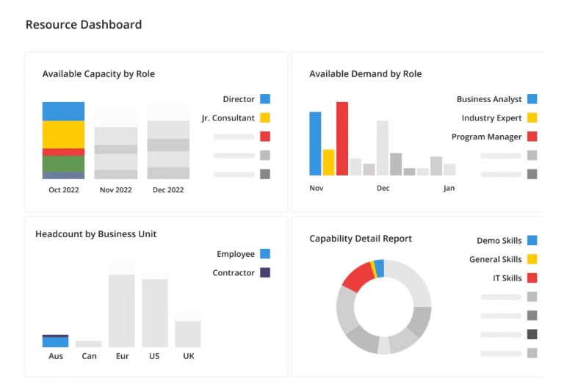564x392 pixels.
Task: Click the Jr. Consultant yellow legend swatch
Action: [265, 117]
